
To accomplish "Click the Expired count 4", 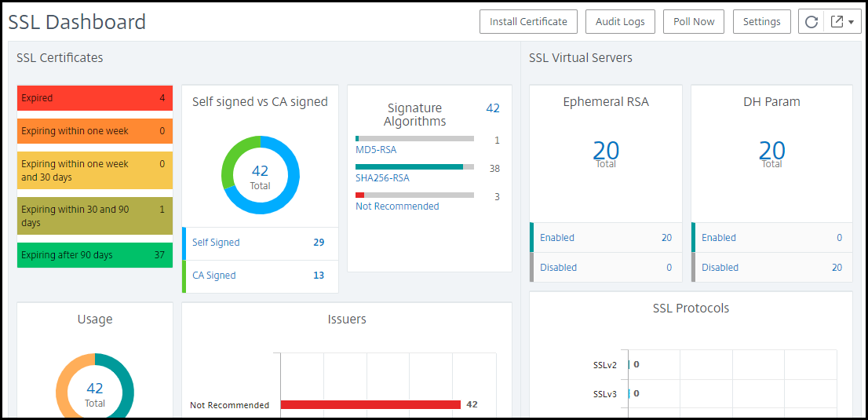I will [x=162, y=98].
